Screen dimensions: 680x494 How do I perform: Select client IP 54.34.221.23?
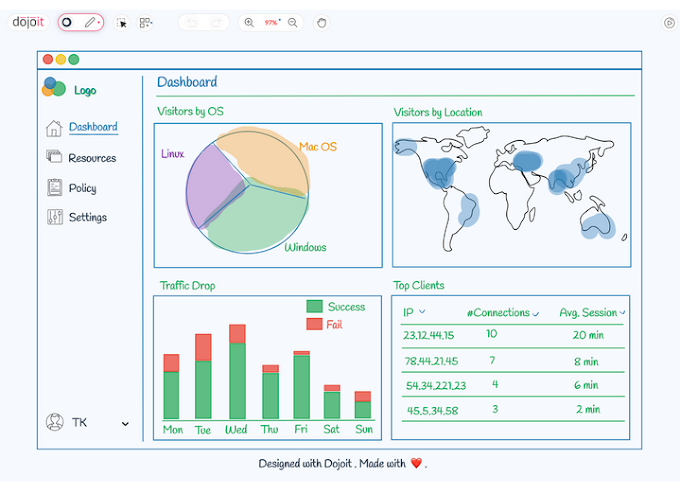coord(436,386)
